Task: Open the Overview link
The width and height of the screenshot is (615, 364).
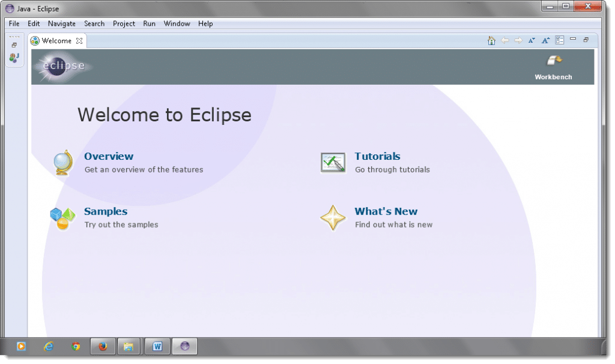Action: 109,156
